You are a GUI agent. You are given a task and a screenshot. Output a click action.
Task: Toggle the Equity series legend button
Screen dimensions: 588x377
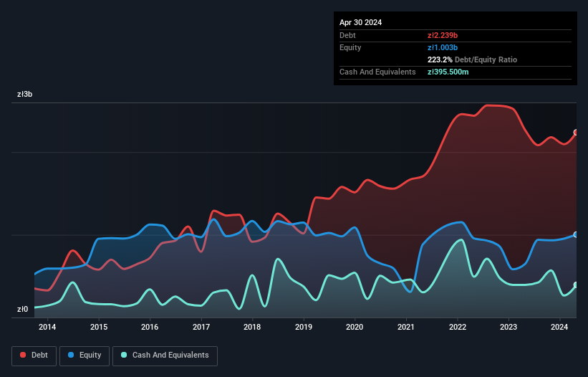pyautogui.click(x=85, y=355)
